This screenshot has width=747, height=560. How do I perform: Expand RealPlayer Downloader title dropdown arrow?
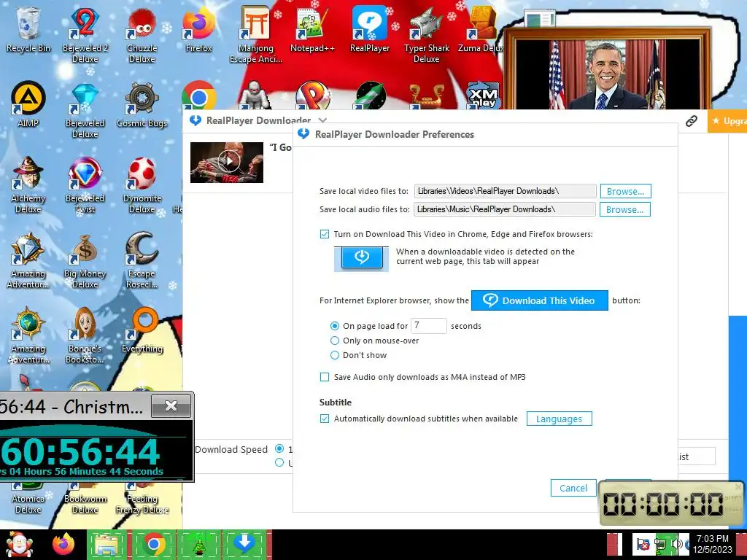pos(322,120)
